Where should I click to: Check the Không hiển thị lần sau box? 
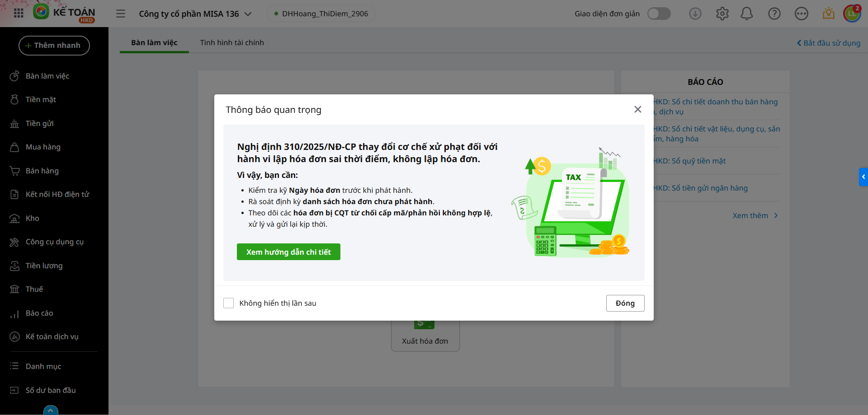tap(229, 303)
